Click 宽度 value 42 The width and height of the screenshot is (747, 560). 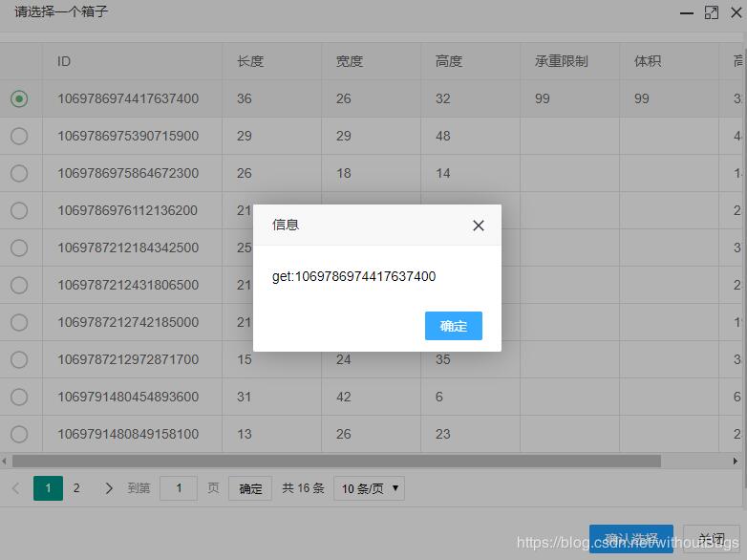344,397
